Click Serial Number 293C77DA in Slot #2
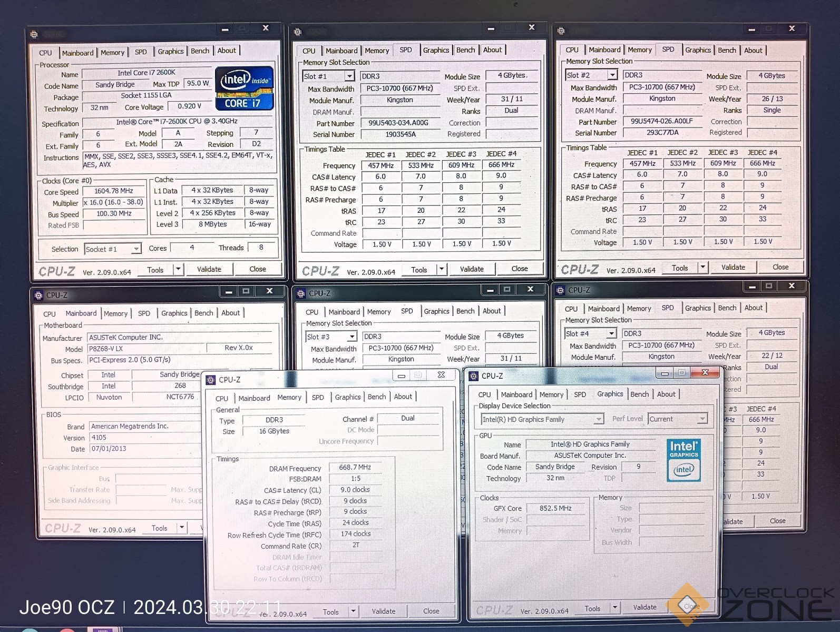 [x=662, y=132]
